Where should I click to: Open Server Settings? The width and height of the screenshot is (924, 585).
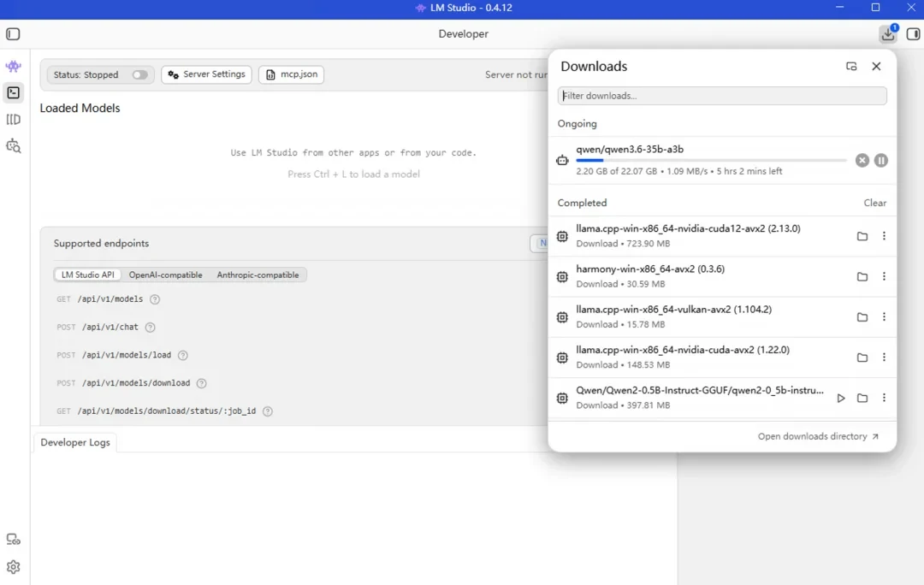pos(206,74)
